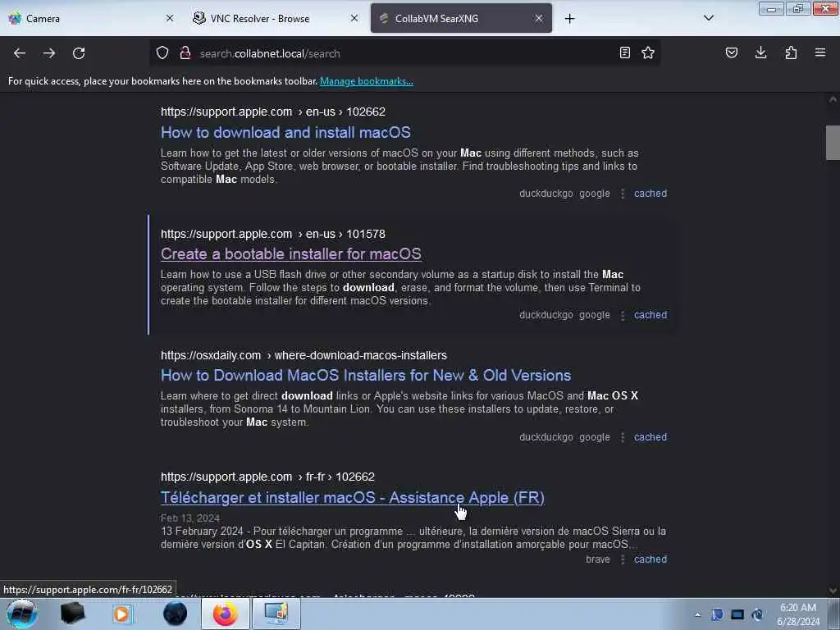Open the monitor app taskbar button
840x630 pixels.
click(x=276, y=614)
